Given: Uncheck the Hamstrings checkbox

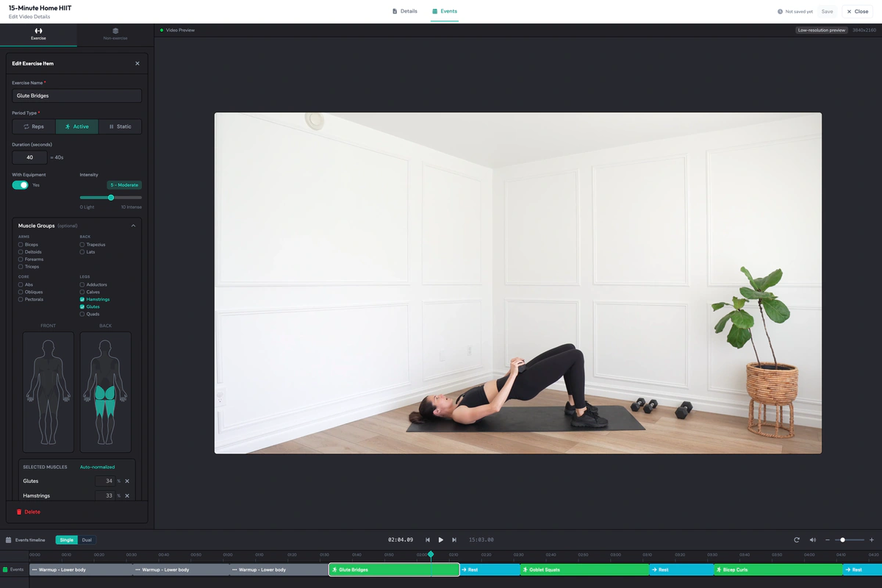Looking at the screenshot, I should [82, 299].
